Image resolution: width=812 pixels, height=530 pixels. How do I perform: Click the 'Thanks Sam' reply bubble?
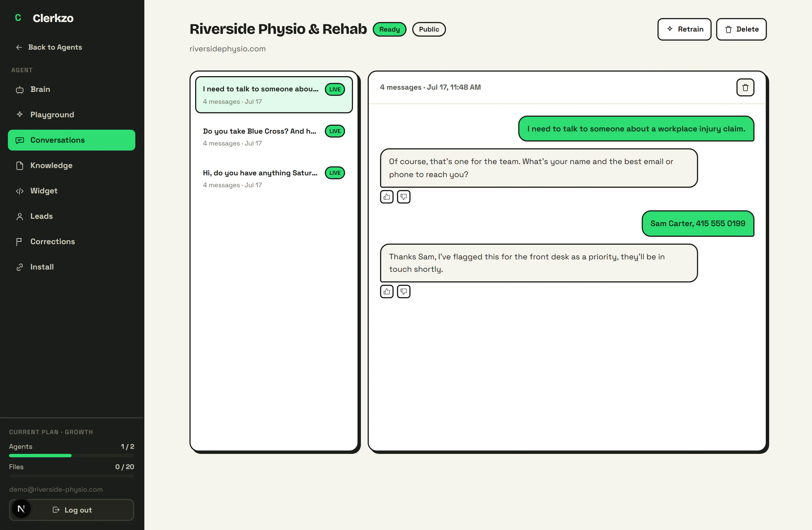[539, 263]
